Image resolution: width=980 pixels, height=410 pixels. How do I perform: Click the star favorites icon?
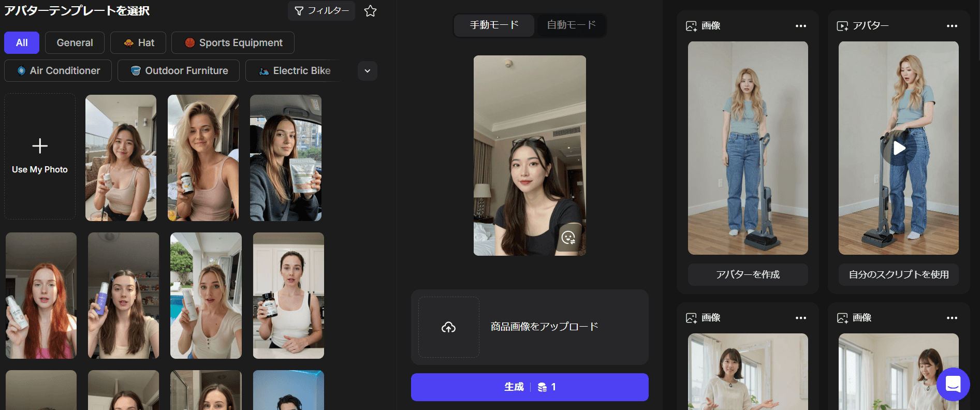(370, 11)
